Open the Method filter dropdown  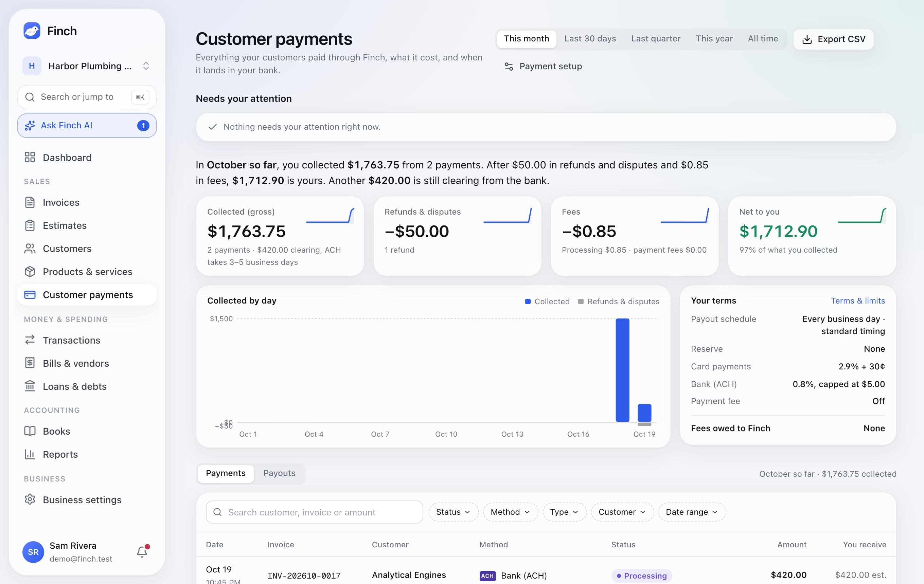510,512
